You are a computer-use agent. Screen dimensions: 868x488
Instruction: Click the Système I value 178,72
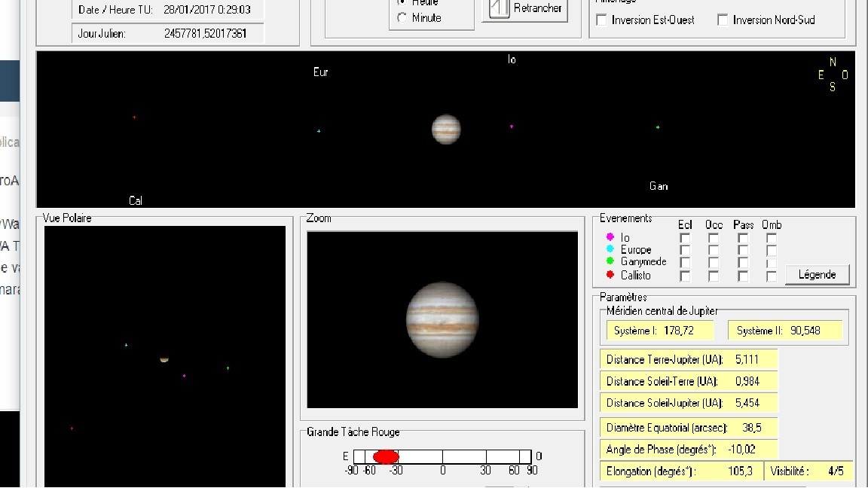click(679, 331)
